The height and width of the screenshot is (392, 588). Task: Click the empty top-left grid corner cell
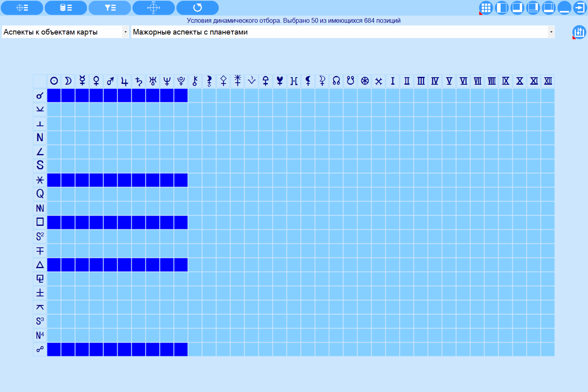[40, 81]
